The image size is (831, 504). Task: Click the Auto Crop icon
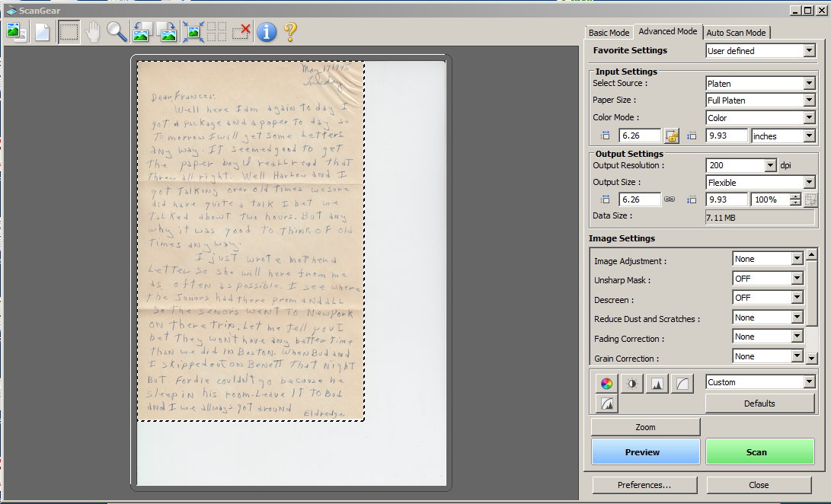pyautogui.click(x=192, y=32)
